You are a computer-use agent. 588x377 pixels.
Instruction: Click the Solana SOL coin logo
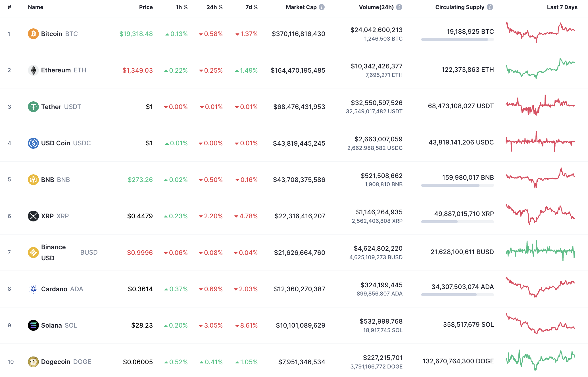(33, 325)
